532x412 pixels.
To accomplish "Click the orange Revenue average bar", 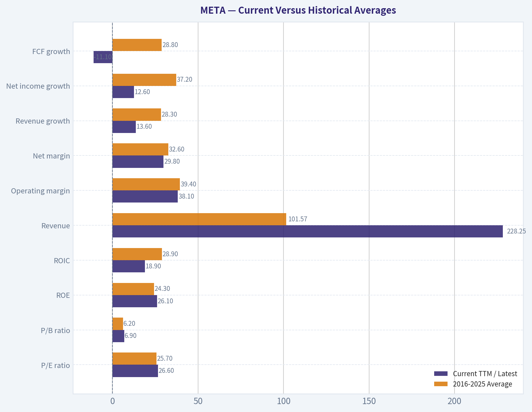I will coord(199,219).
